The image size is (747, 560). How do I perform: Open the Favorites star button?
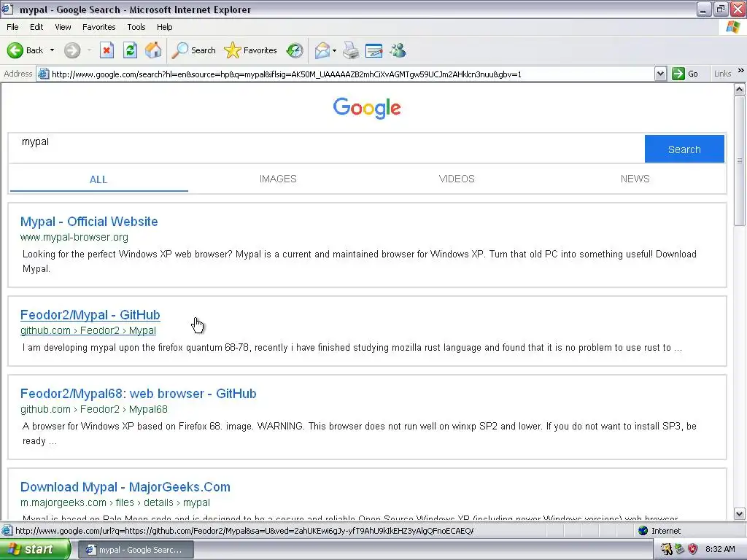250,50
